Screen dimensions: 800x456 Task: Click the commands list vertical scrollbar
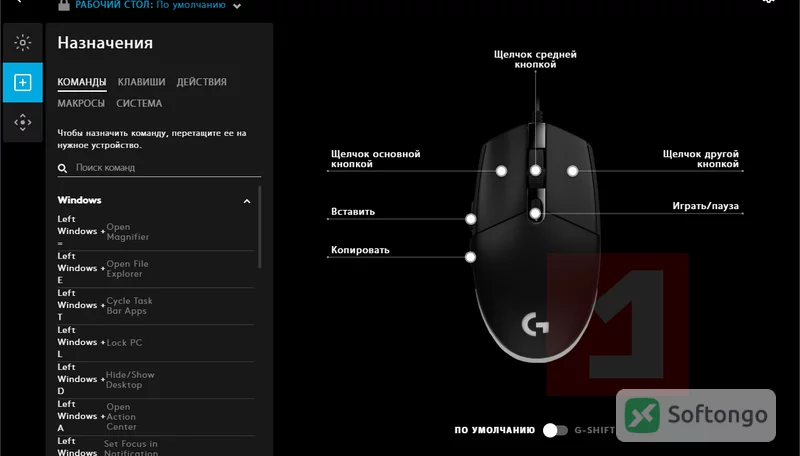tap(260, 227)
